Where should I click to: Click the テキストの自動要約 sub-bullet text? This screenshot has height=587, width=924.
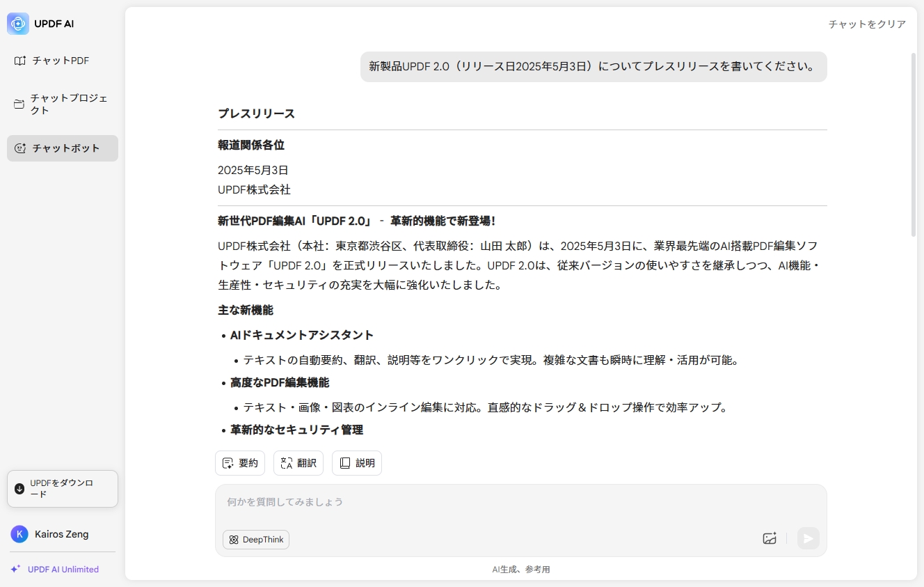490,360
